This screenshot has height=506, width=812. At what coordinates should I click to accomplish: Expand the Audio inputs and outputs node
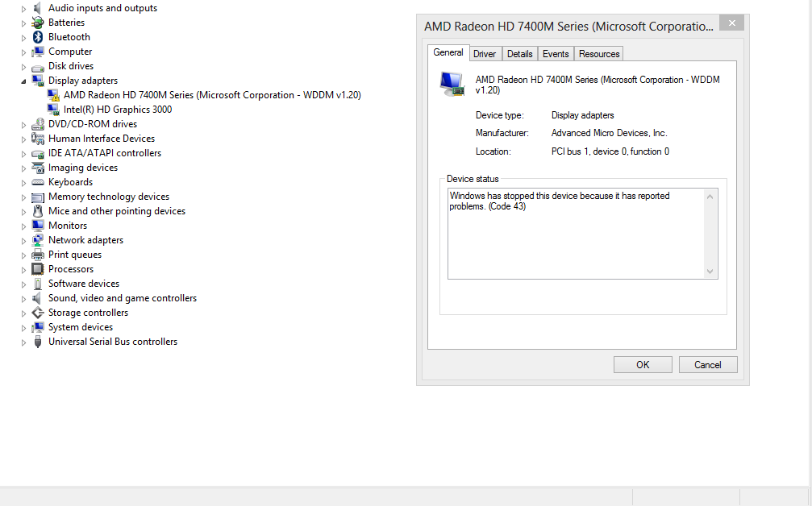point(23,9)
